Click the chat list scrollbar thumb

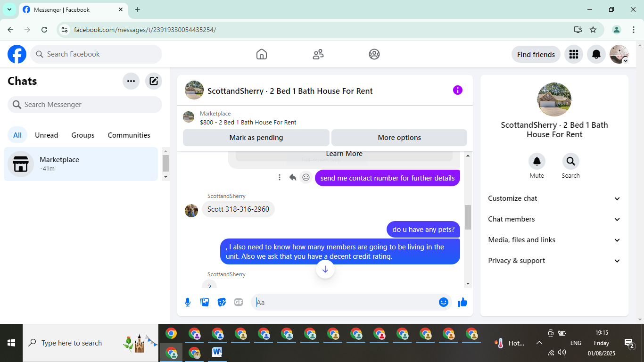(x=165, y=164)
